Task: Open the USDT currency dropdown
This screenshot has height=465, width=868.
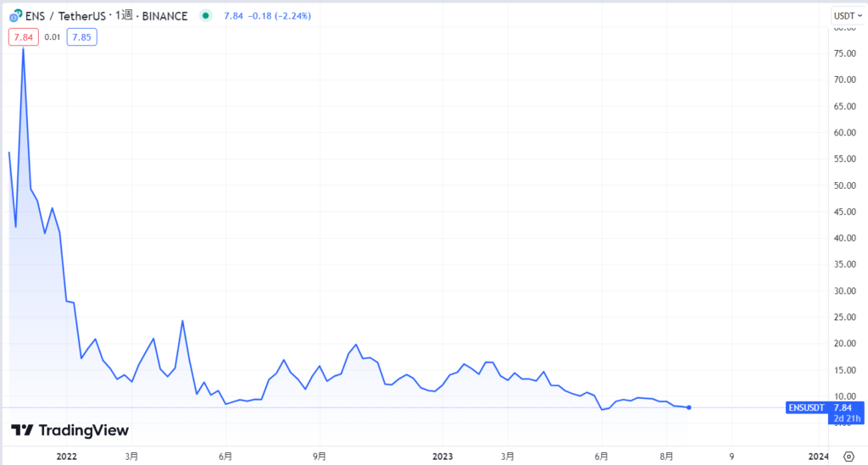Action: [x=848, y=16]
